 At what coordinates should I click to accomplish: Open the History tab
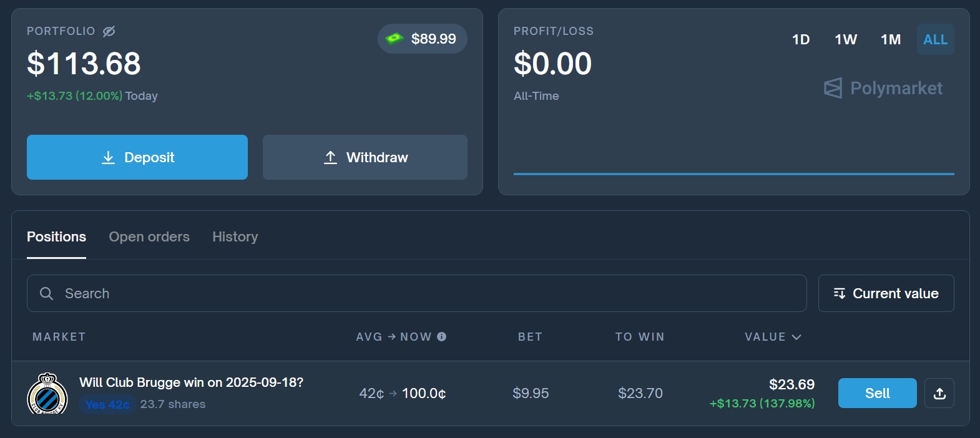click(235, 236)
